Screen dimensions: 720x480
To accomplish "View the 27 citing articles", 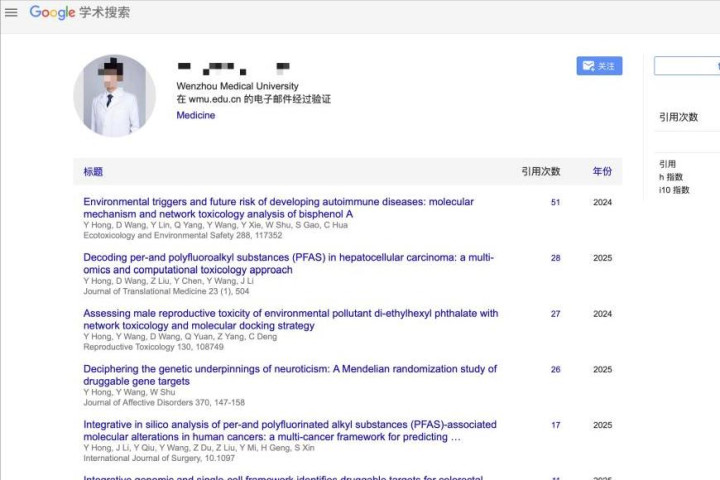I will pyautogui.click(x=555, y=314).
